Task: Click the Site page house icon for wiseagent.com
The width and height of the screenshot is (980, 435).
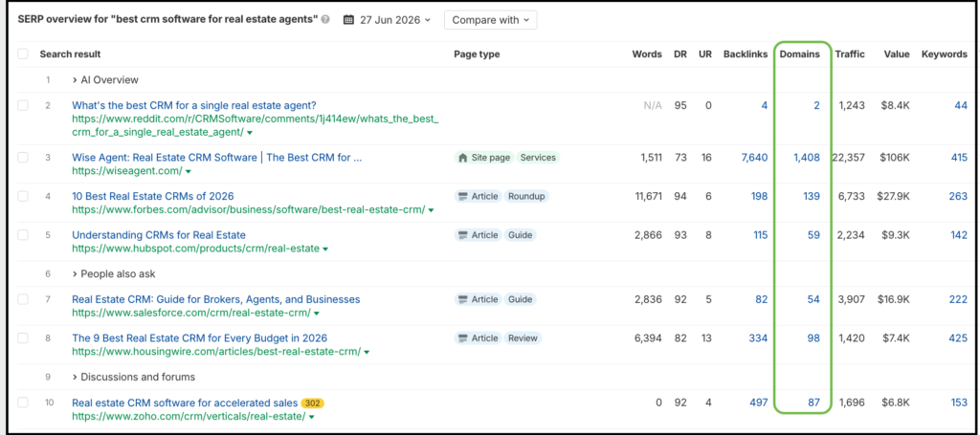Action: (463, 158)
